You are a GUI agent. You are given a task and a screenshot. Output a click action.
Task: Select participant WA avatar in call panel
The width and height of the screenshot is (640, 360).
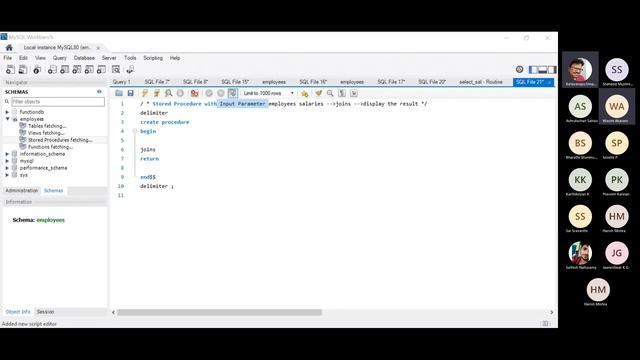click(617, 107)
